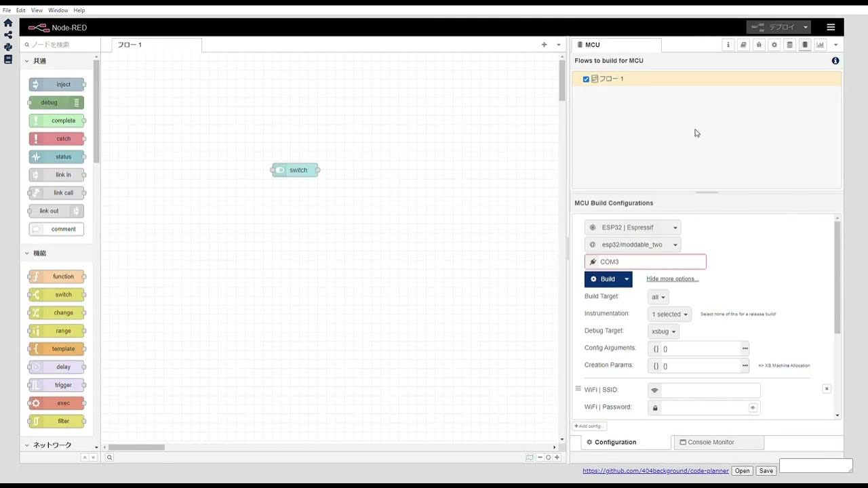Open the Help menu
The height and width of the screenshot is (488, 868).
(x=79, y=10)
